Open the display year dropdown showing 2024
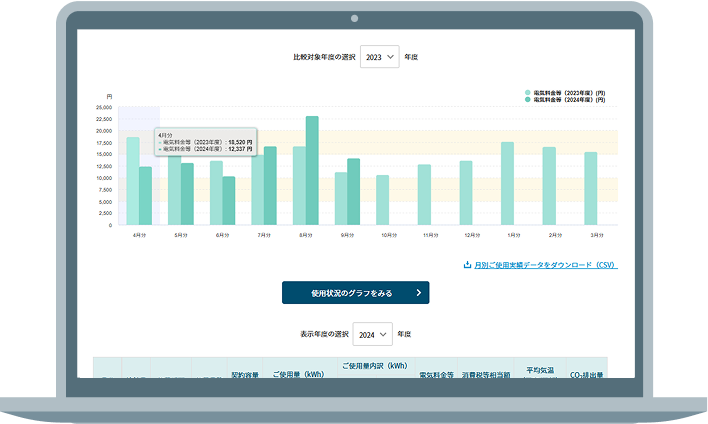708x424 pixels. tap(372, 333)
